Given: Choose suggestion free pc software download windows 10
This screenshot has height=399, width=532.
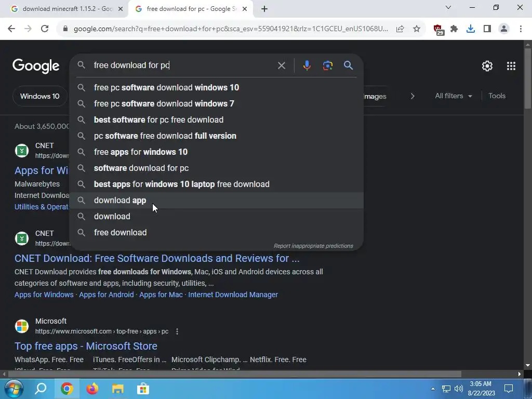Looking at the screenshot, I should click(217, 87).
